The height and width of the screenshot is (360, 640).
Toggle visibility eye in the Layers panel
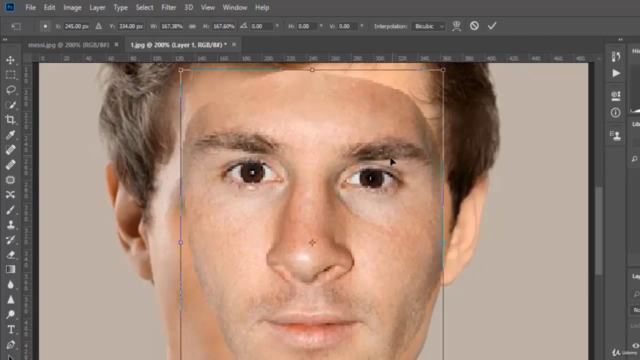pyautogui.click(x=636, y=346)
